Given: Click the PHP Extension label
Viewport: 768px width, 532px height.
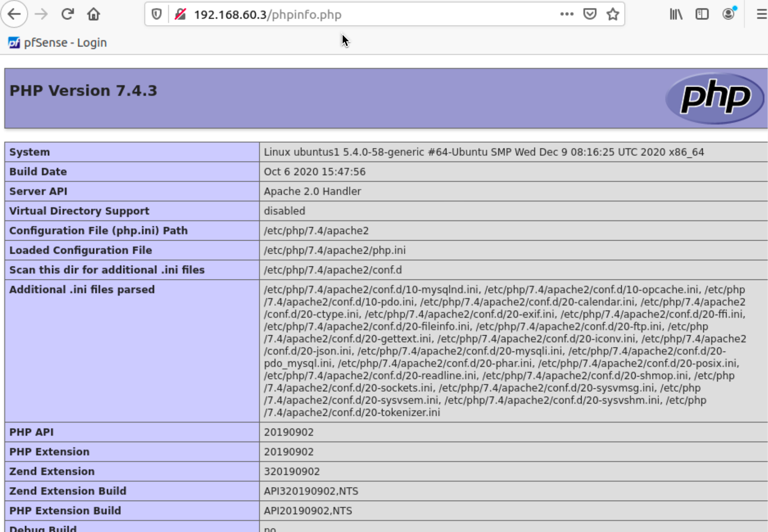Looking at the screenshot, I should pos(49,452).
